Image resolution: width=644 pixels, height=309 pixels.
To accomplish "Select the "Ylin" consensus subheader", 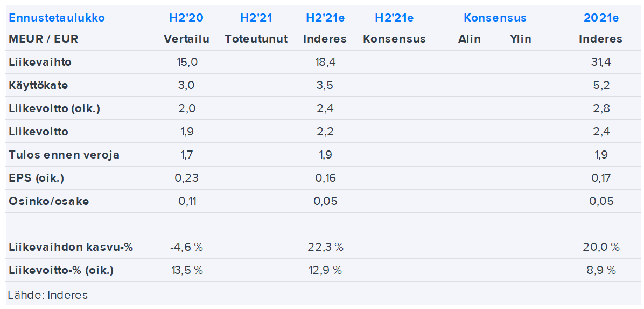I will click(520, 39).
